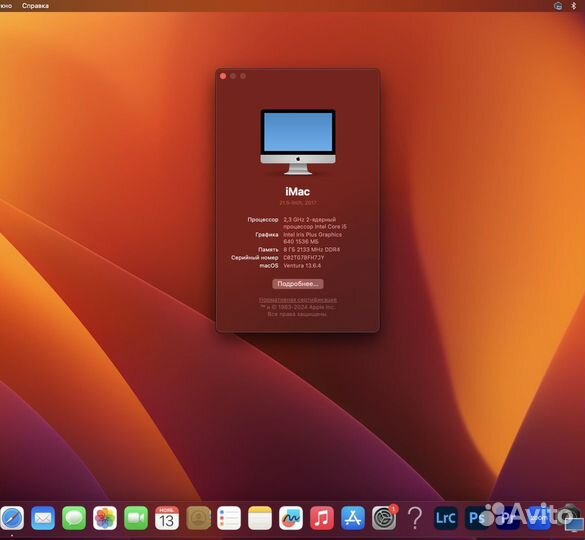
Task: Launch Photoshop from the Dock
Action: (476, 518)
